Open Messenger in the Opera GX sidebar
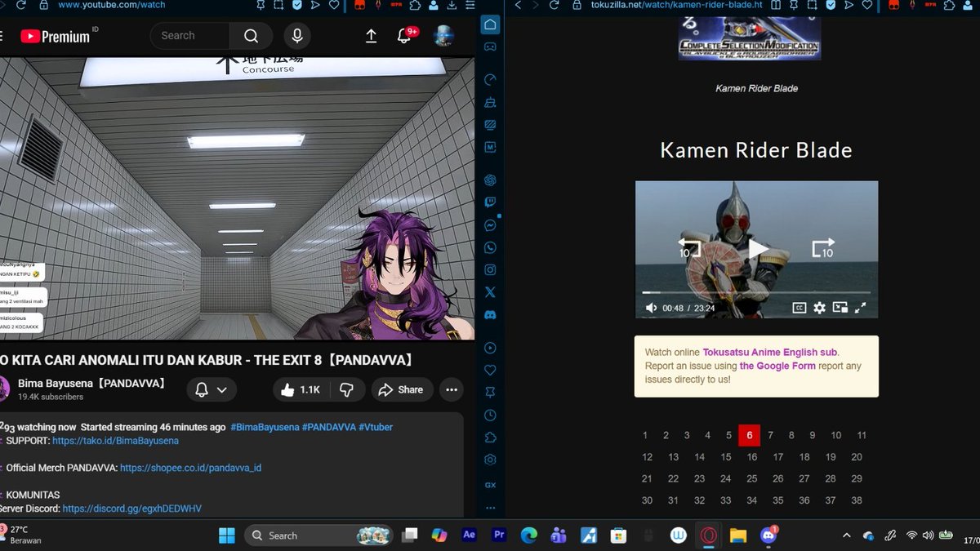 pos(490,224)
